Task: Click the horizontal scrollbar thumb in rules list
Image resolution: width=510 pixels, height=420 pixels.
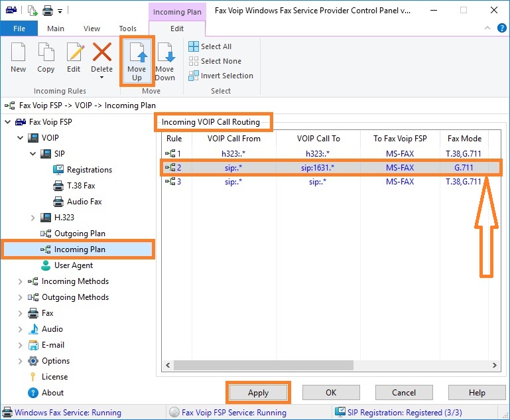Action: (263, 365)
